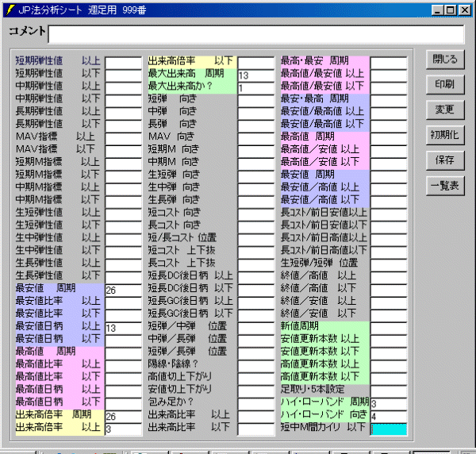The height and width of the screenshot is (454, 476).
Task: Select the 最高・最安 周期 input field
Action: coord(389,63)
